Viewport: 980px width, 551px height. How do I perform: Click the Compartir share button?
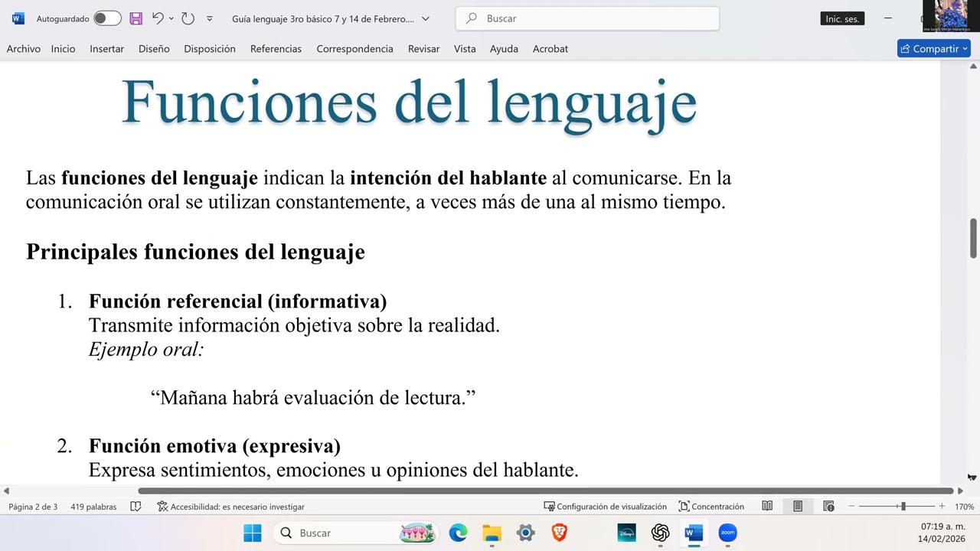point(934,48)
